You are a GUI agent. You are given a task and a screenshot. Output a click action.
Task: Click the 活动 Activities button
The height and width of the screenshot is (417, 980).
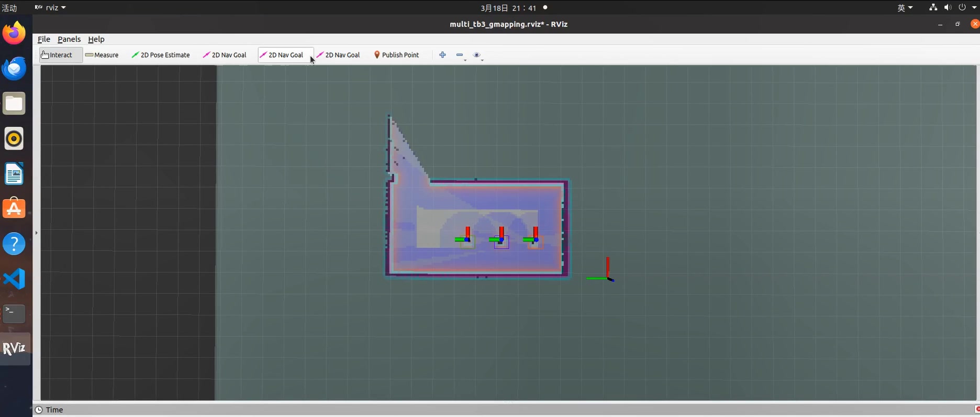pos(9,8)
